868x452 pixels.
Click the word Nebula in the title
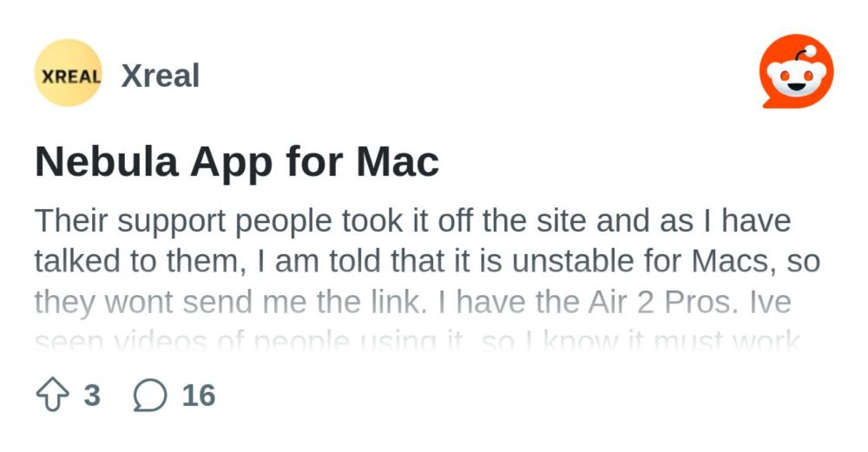pos(107,162)
